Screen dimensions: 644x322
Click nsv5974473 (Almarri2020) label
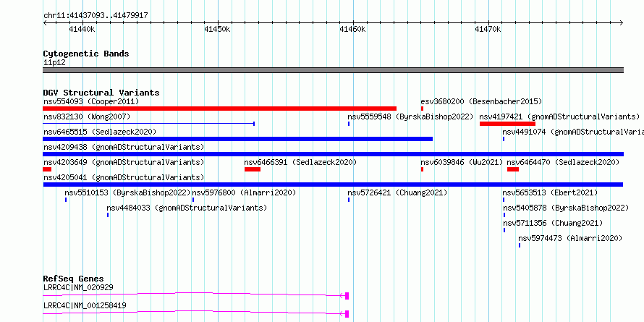click(570, 238)
